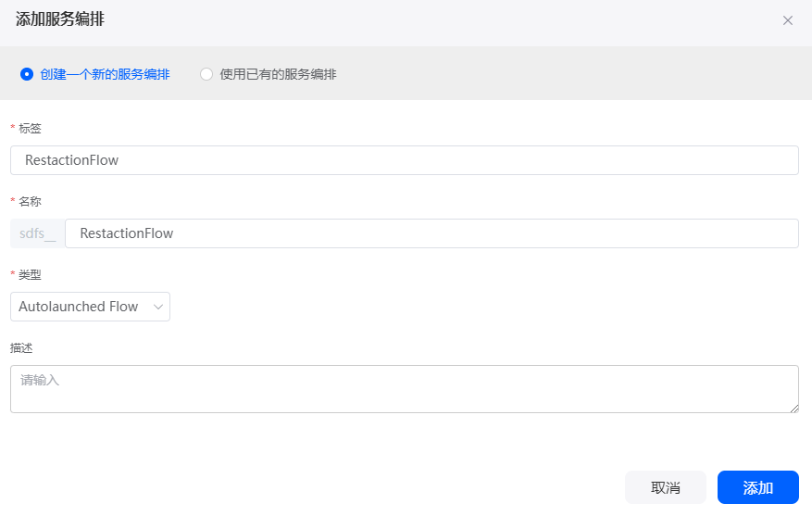This screenshot has width=812, height=516.
Task: Close the 添加服务编排 dialog with X icon
Action: tap(787, 20)
